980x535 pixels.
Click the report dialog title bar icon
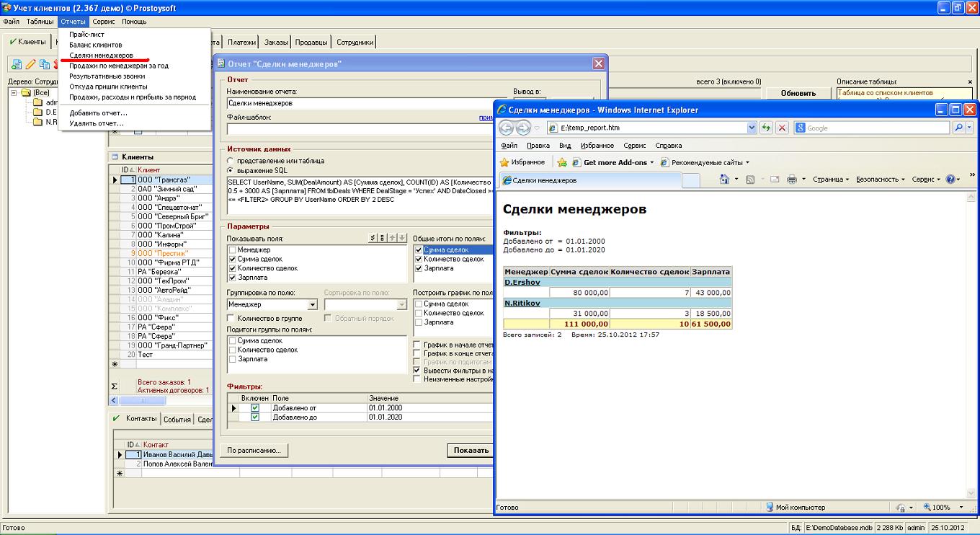[220, 63]
